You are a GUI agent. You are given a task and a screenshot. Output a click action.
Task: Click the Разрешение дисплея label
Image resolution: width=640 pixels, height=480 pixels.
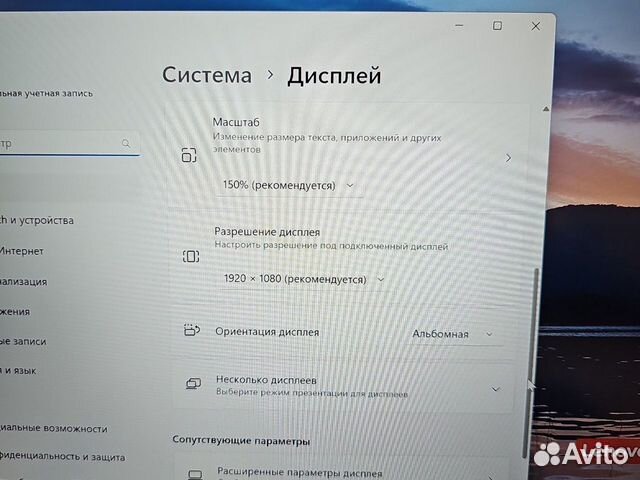pyautogui.click(x=267, y=232)
